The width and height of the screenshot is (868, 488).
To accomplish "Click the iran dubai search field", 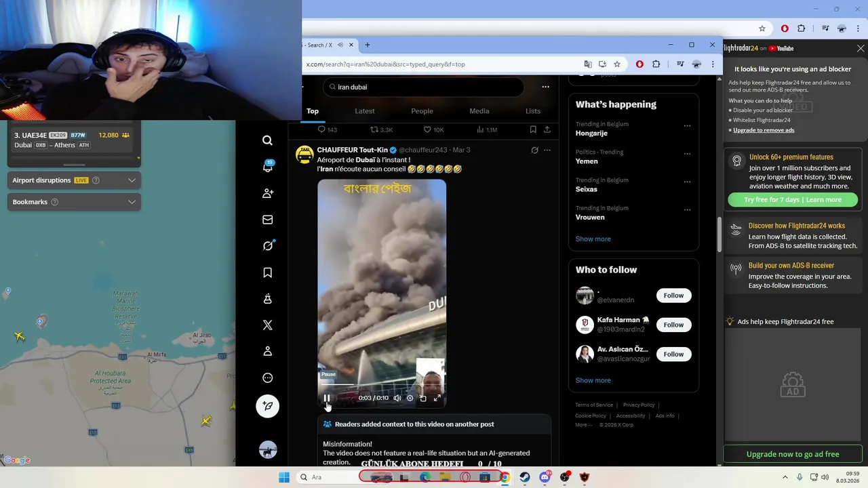I will [x=422, y=87].
